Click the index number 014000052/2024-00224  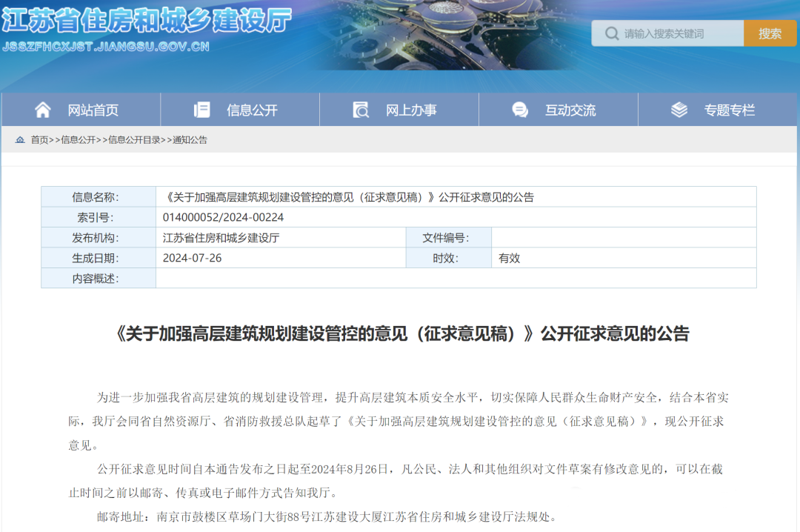[x=223, y=217]
